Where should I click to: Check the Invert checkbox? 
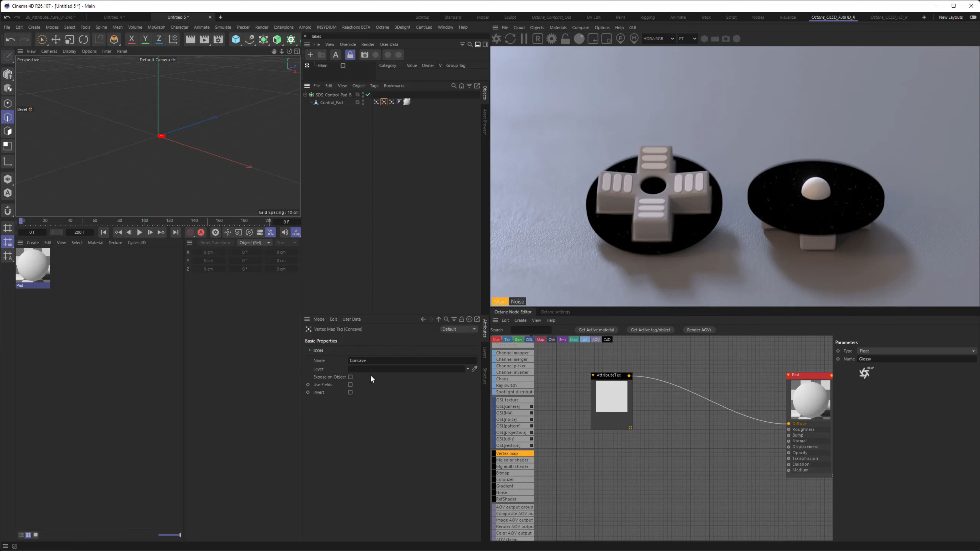(x=350, y=392)
